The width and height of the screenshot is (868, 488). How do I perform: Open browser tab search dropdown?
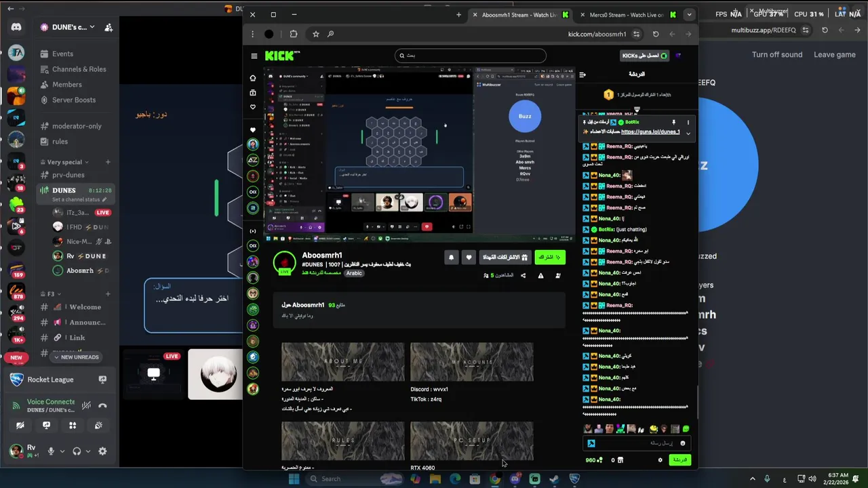[690, 14]
